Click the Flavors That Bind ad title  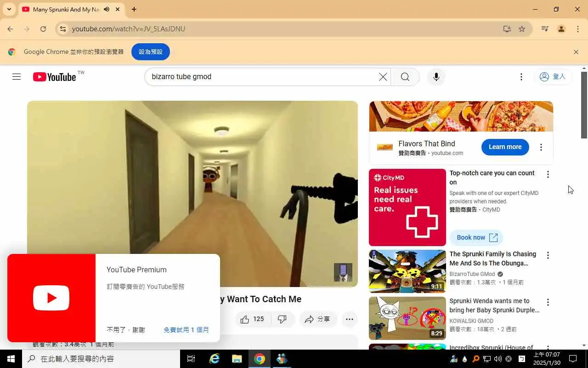(426, 144)
